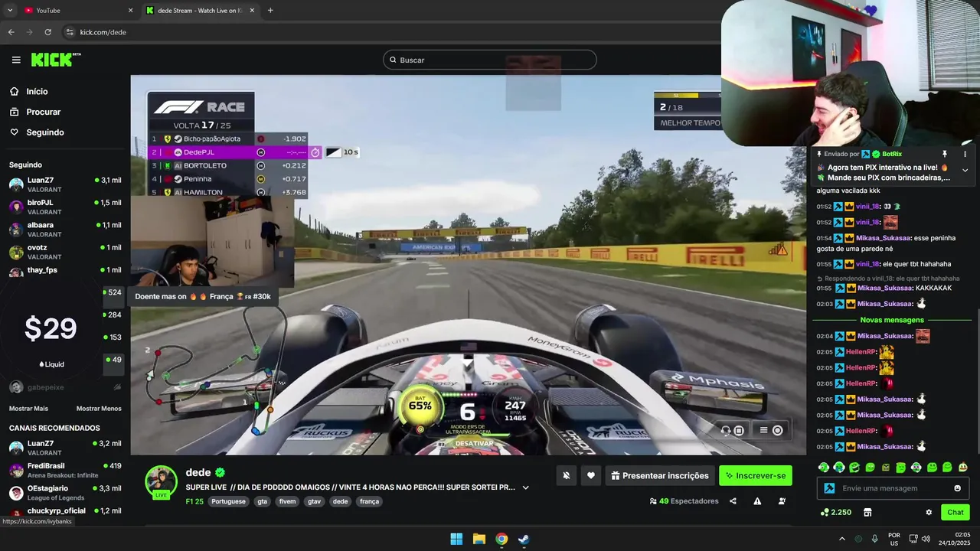980x551 pixels.
Task: Click the 2.250 channel points balance
Action: click(836, 513)
